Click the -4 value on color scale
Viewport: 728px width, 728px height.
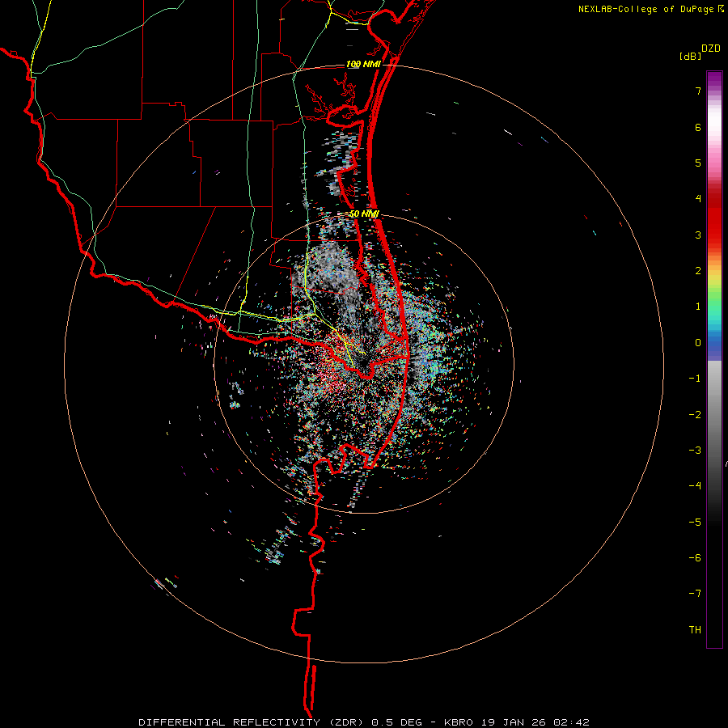tap(695, 485)
